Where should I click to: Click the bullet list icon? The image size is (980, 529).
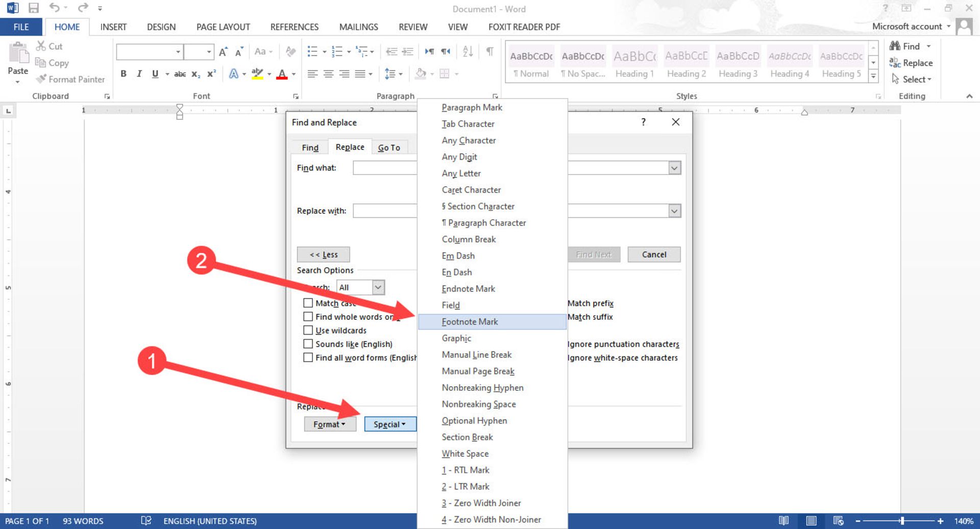tap(312, 51)
